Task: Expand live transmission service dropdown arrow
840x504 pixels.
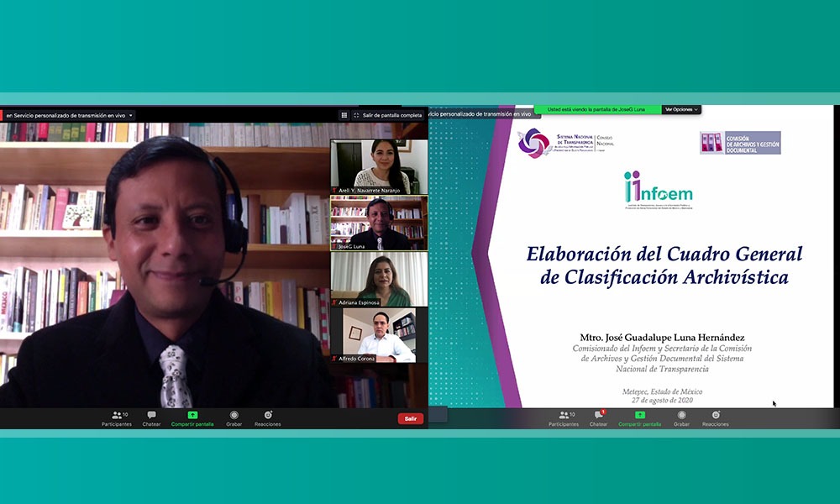Action: pyautogui.click(x=131, y=115)
